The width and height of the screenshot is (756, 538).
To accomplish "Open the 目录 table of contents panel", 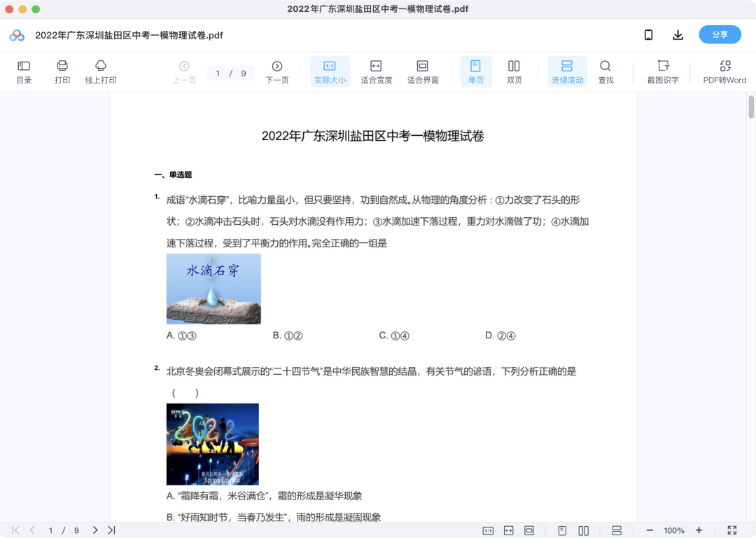I will (24, 72).
